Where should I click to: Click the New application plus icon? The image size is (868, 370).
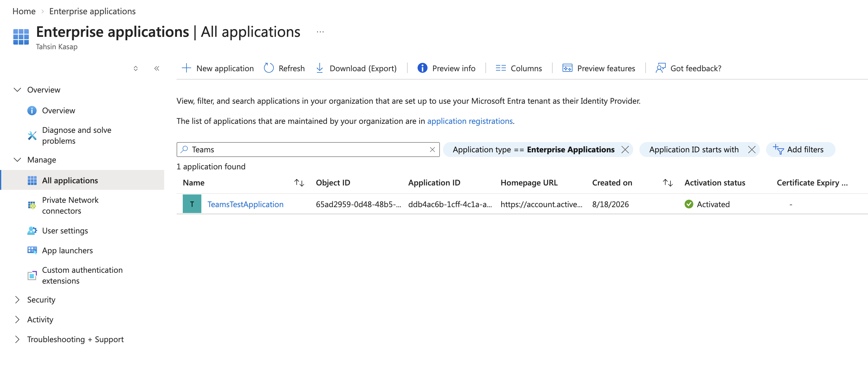186,68
